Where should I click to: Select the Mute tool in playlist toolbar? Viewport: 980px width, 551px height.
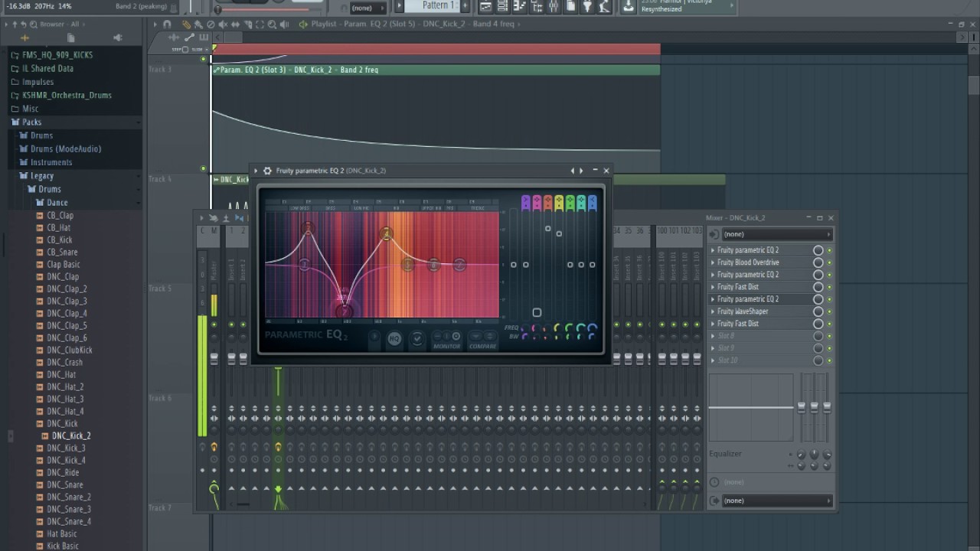click(223, 24)
